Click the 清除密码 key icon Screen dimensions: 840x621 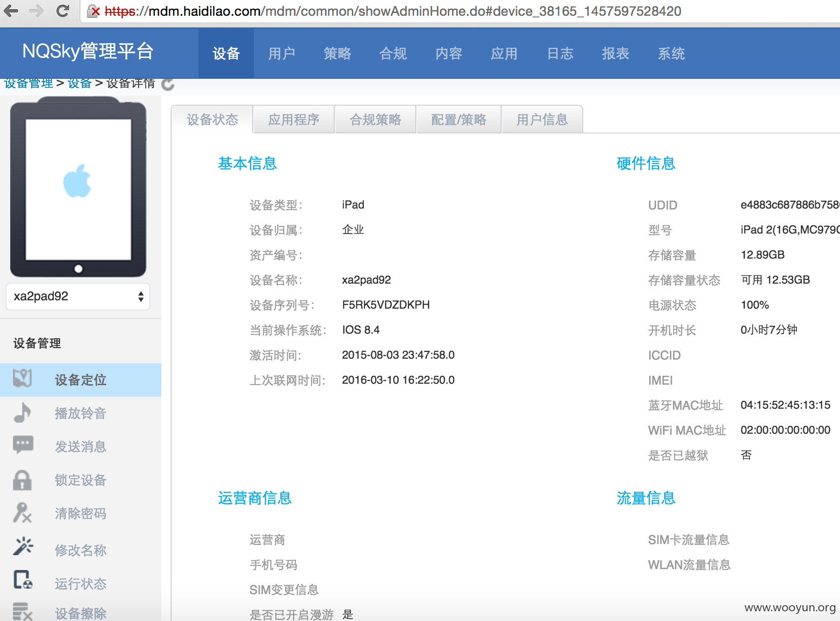[22, 513]
